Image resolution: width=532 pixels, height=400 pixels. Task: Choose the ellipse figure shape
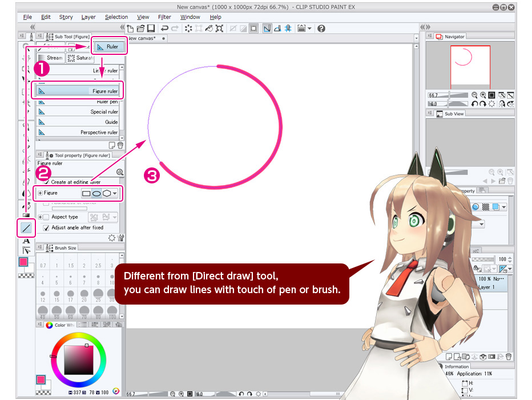(97, 193)
